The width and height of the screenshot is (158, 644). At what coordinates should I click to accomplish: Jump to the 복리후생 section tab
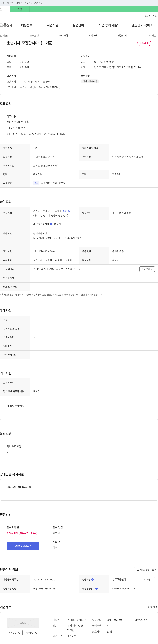[93, 36]
